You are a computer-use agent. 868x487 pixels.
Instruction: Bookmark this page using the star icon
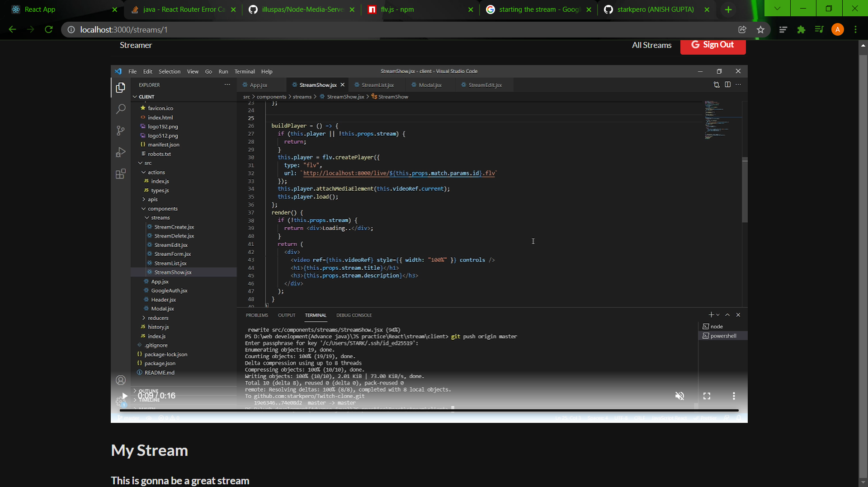click(x=761, y=29)
